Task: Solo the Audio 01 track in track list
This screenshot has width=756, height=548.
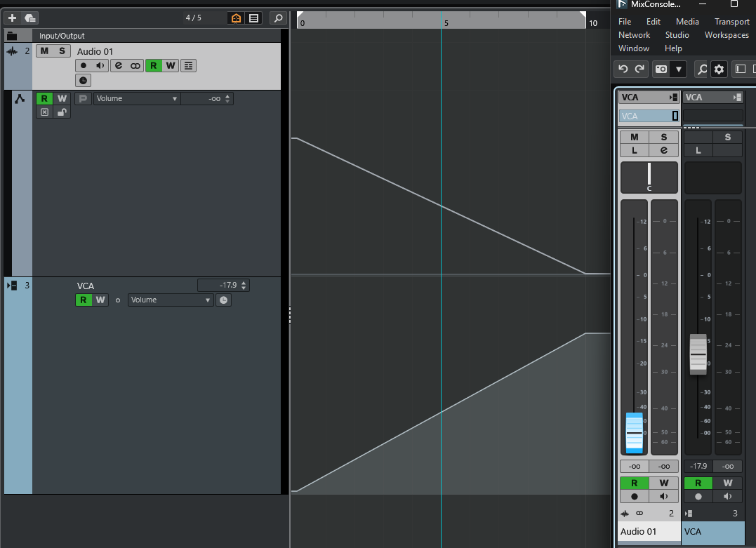Action: point(62,51)
